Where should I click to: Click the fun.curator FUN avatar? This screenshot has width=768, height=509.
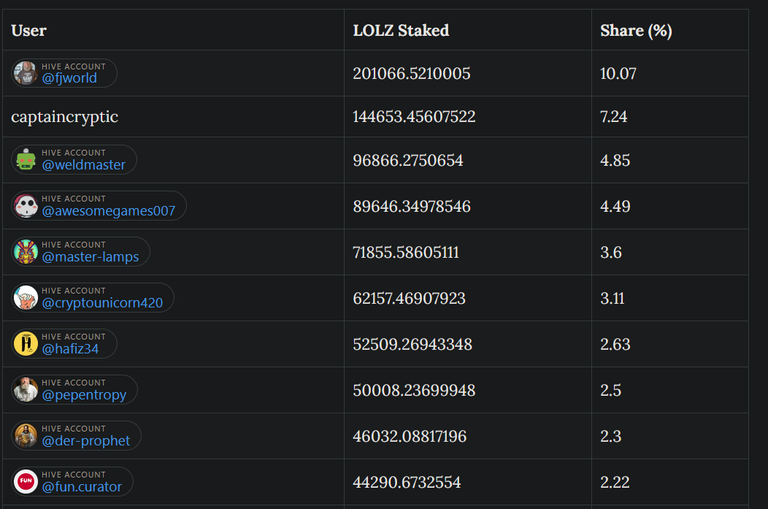point(25,482)
